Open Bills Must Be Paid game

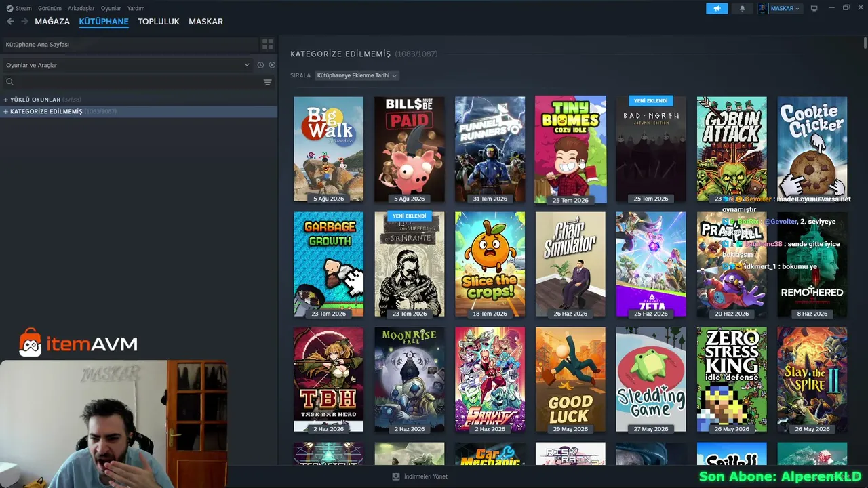[x=409, y=149]
